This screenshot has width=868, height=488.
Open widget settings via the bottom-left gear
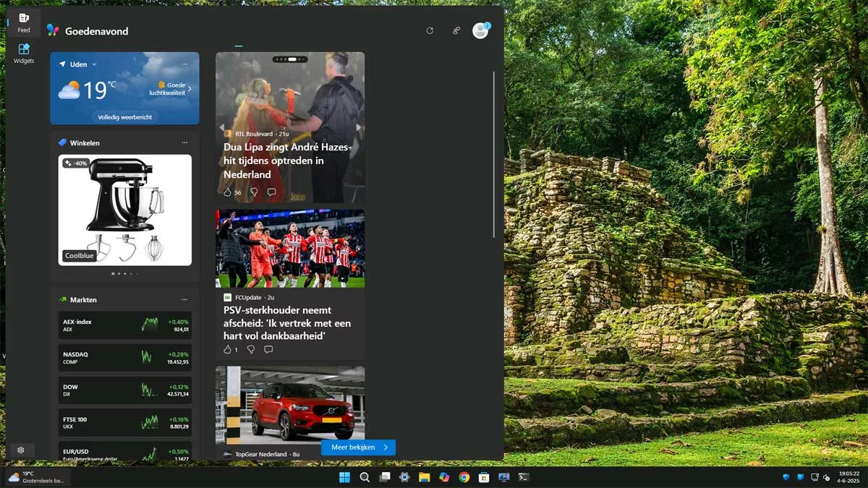21,450
